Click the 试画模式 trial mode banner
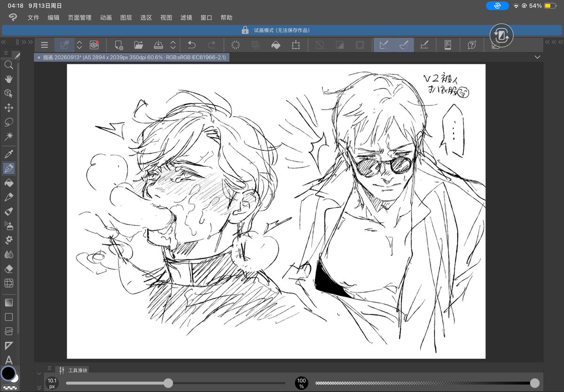This screenshot has width=564, height=392. tap(283, 30)
